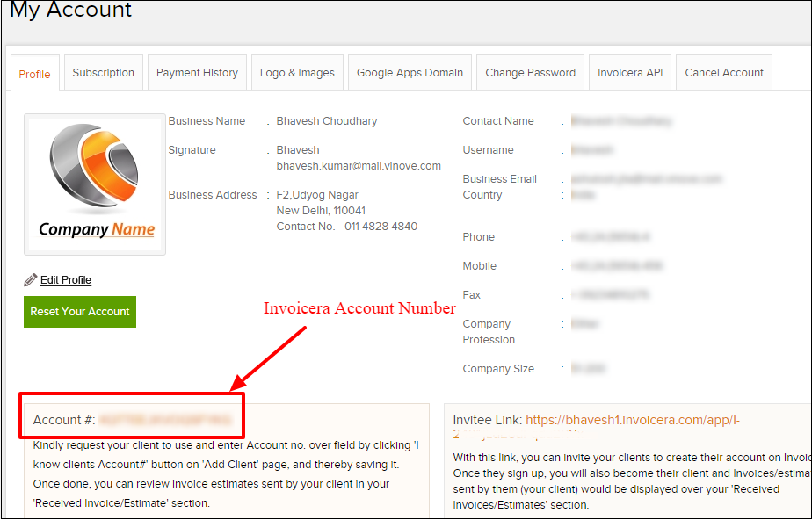Click the 'Account #:' label

click(x=64, y=420)
